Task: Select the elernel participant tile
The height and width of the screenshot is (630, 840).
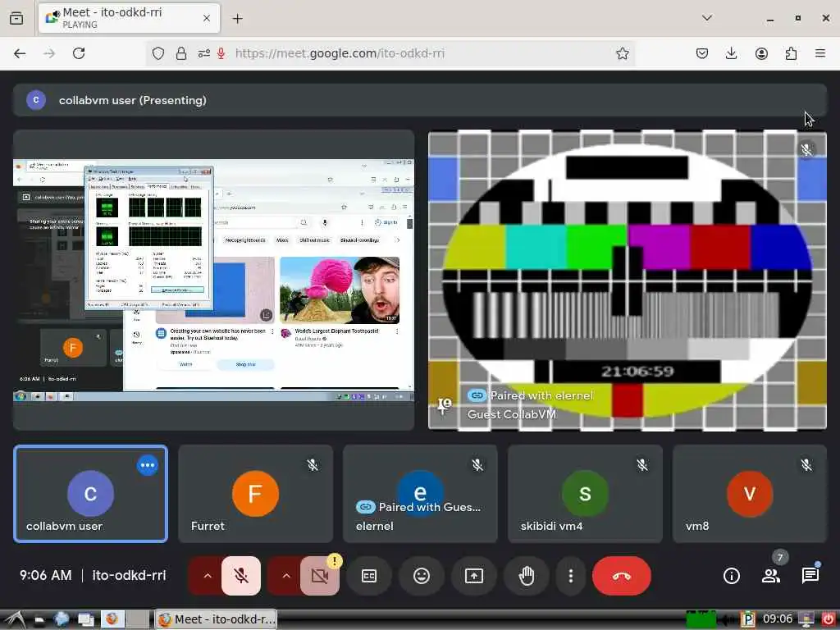Action: [421, 493]
